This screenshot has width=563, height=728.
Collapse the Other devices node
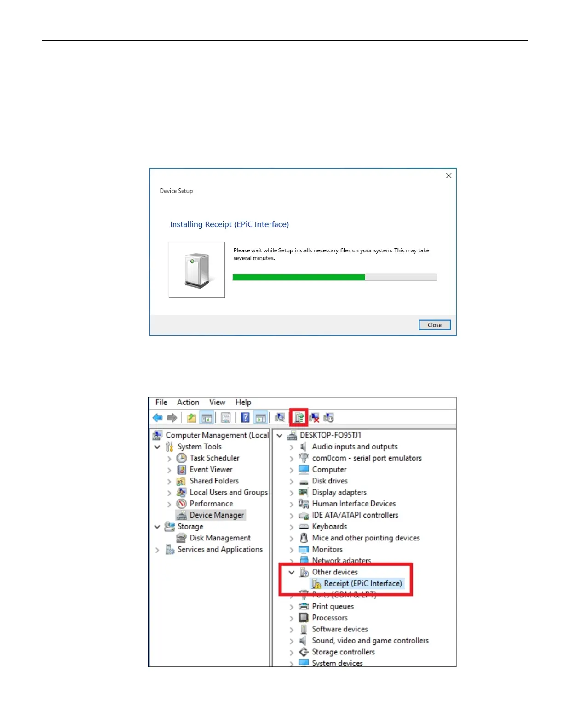tap(291, 573)
